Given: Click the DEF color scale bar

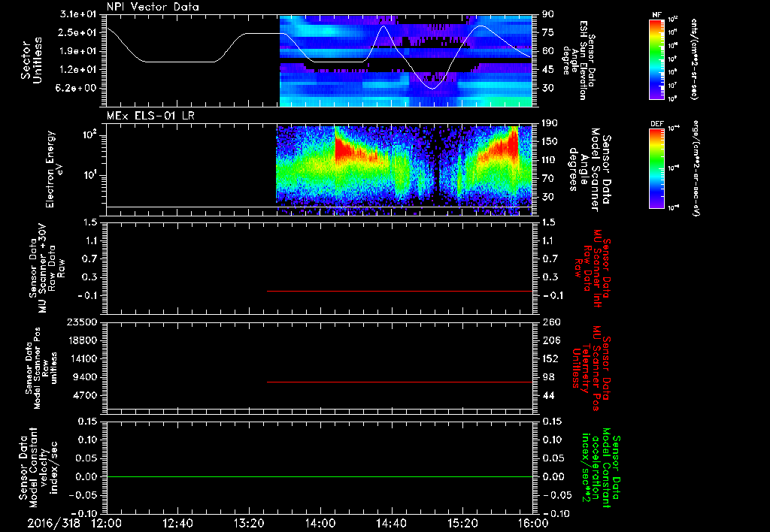Looking at the screenshot, I should (656, 168).
